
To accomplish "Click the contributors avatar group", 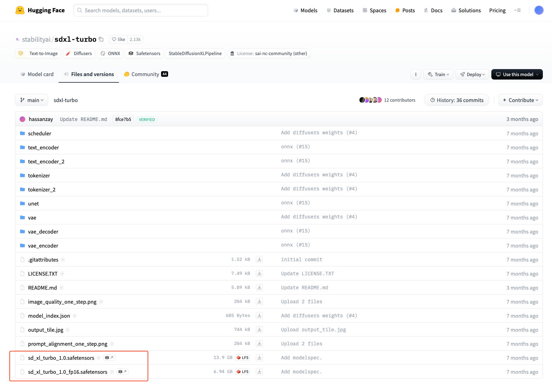I will click(x=370, y=100).
